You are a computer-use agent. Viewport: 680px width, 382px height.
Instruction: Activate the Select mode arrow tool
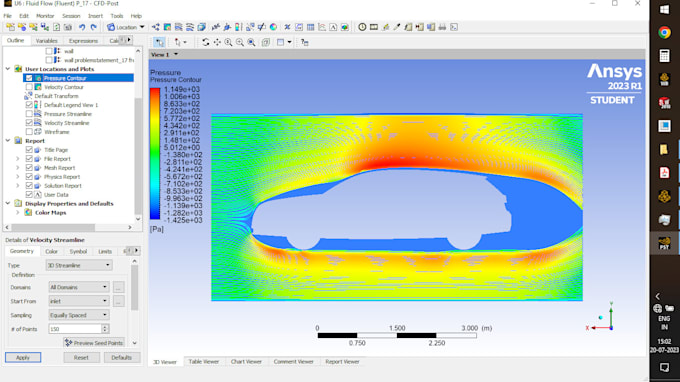pos(159,42)
